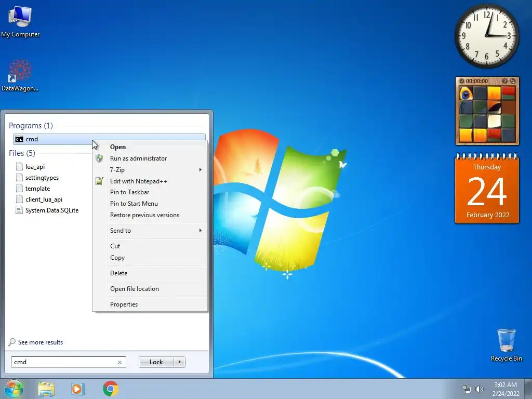Click the calendar gadget showing 24
This screenshot has height=399, width=532.
[487, 189]
